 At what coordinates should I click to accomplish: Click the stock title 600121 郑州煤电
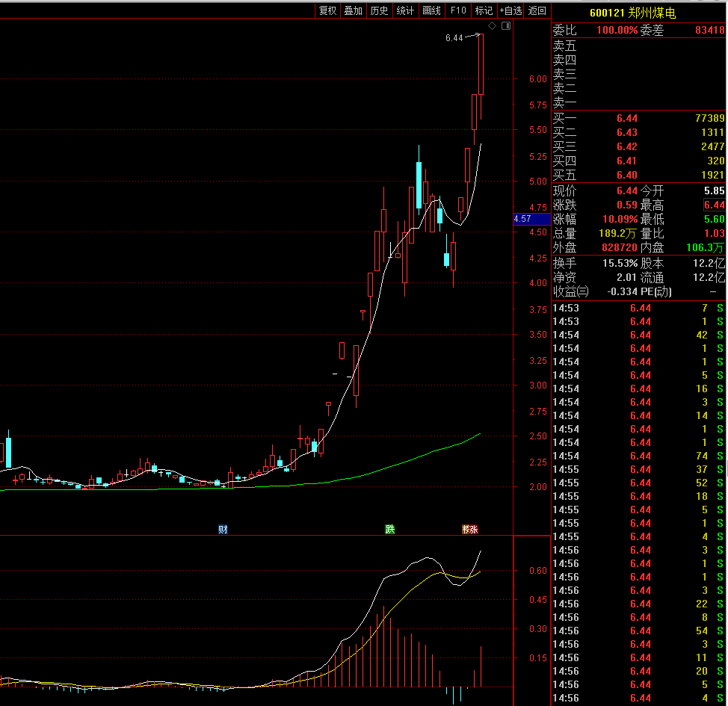coord(633,13)
